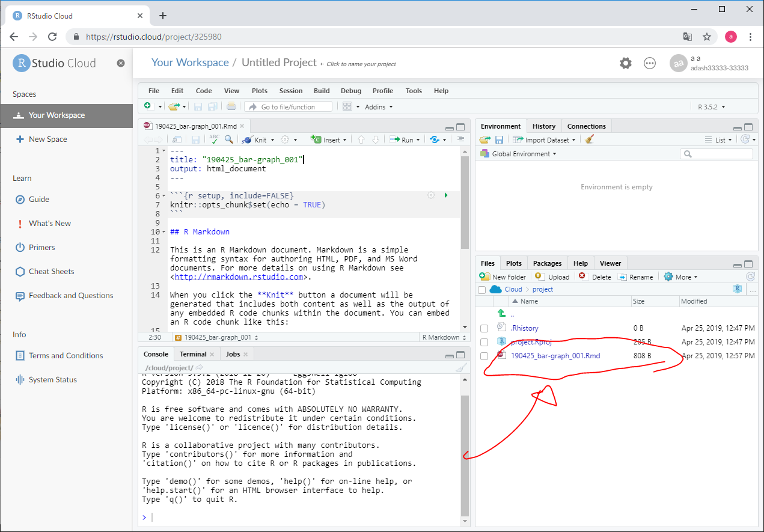Image resolution: width=764 pixels, height=532 pixels.
Task: Expand the Global Environment selector
Action: point(522,154)
